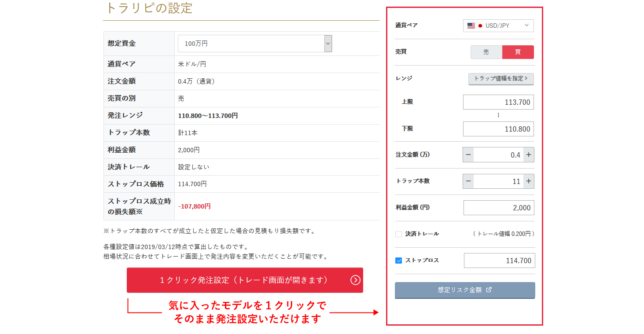Click the 発注レンジ value 110.800〜113.700円
Image resolution: width=644 pixels, height=334 pixels.
[208, 116]
